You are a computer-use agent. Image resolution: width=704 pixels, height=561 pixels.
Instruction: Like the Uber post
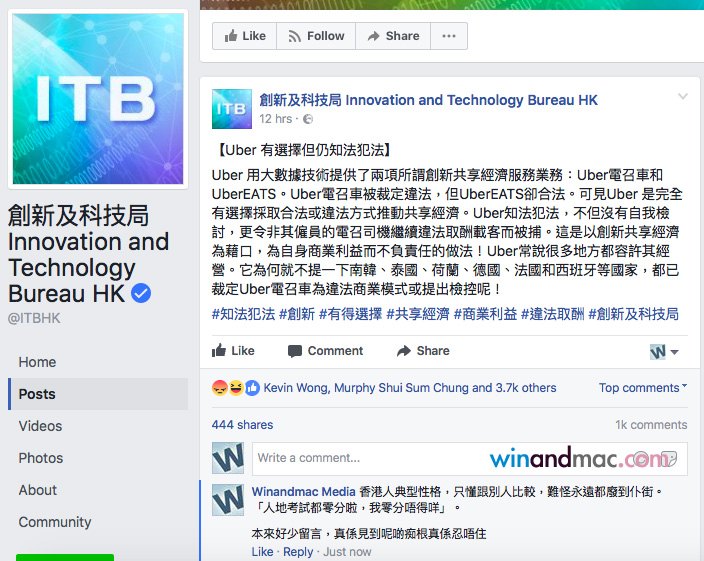coord(233,351)
